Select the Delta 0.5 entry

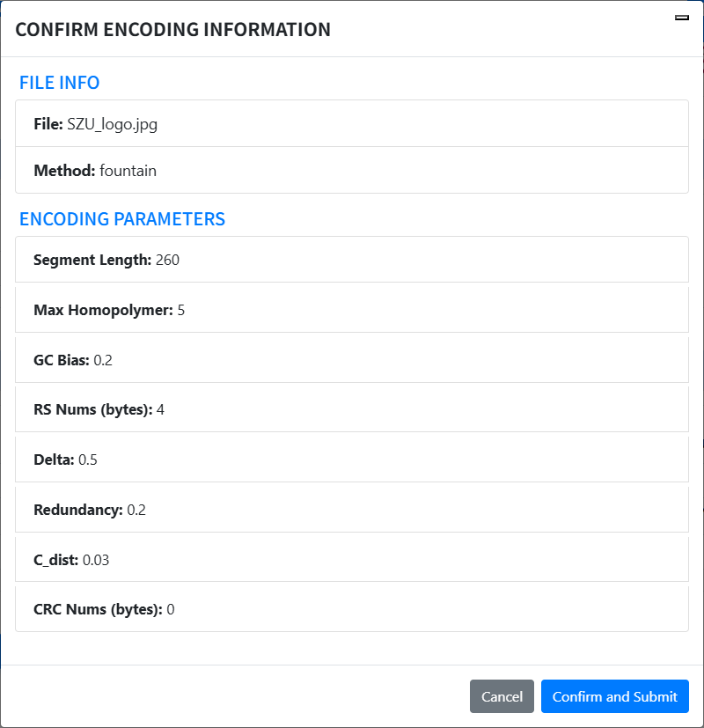tap(351, 460)
